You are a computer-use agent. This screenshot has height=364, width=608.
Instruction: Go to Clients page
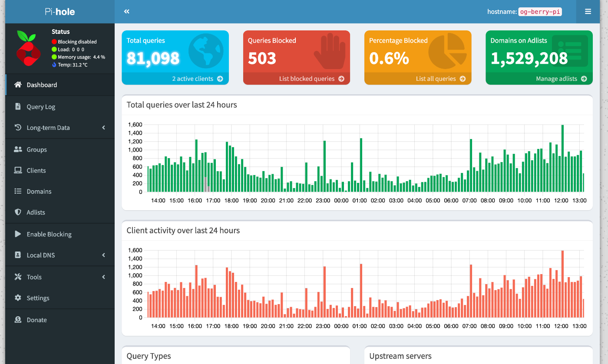[60, 170]
